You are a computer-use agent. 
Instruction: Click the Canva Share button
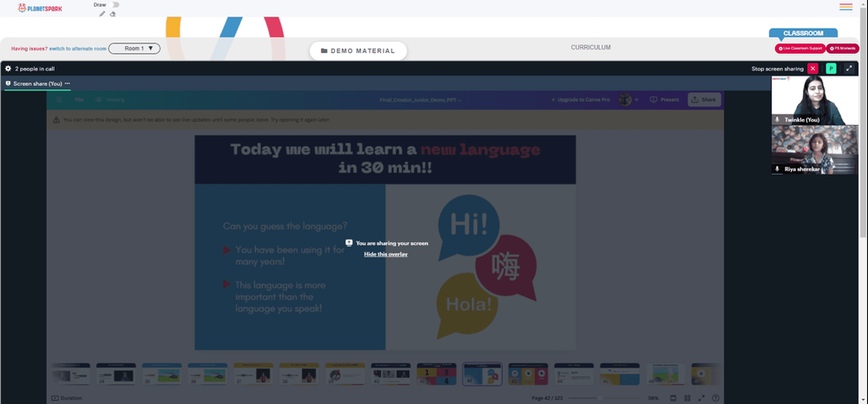coord(704,100)
